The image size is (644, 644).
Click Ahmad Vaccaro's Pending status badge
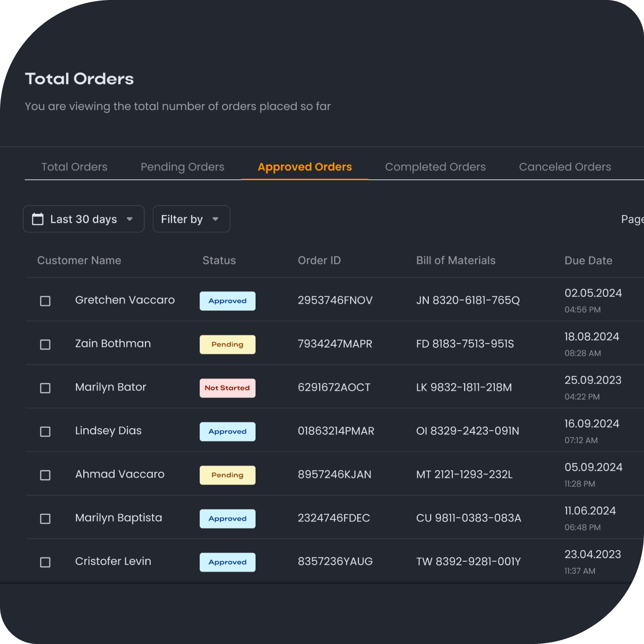coord(227,475)
